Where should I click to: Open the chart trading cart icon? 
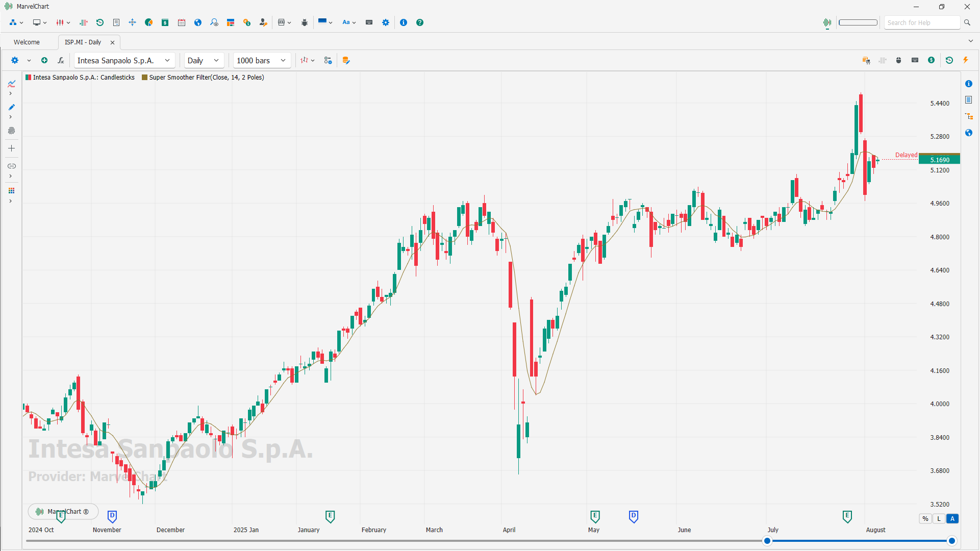866,60
